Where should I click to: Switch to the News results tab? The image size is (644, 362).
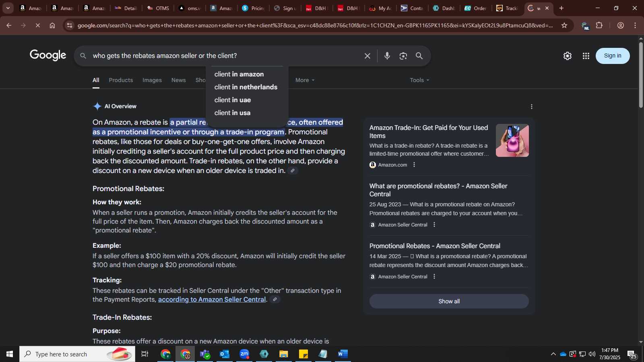point(178,80)
